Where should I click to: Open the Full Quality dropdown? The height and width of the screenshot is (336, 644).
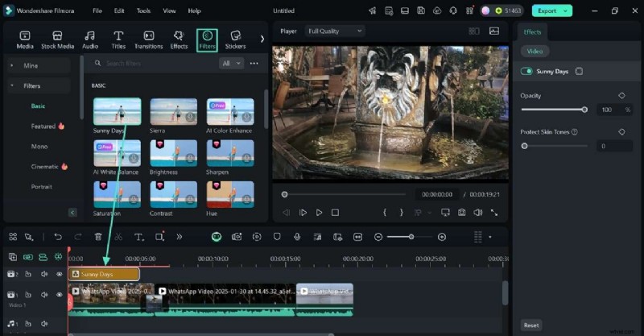tap(335, 31)
